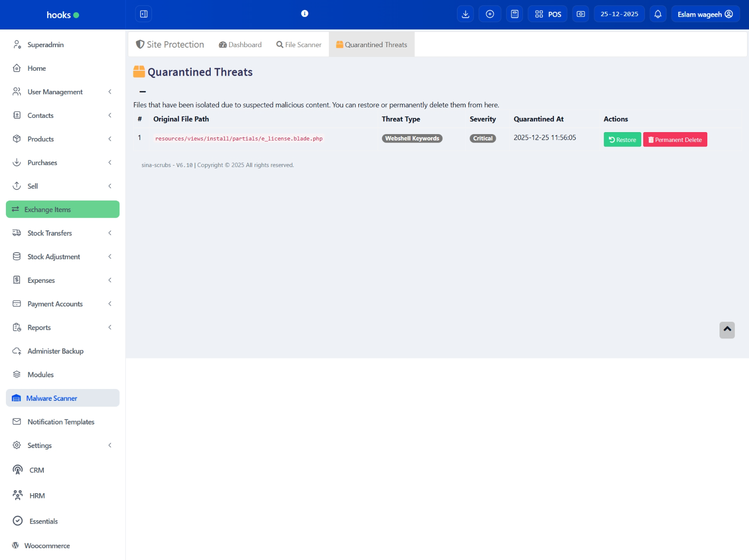This screenshot has width=749, height=560.
Task: Open the POS screen button
Action: tap(548, 14)
